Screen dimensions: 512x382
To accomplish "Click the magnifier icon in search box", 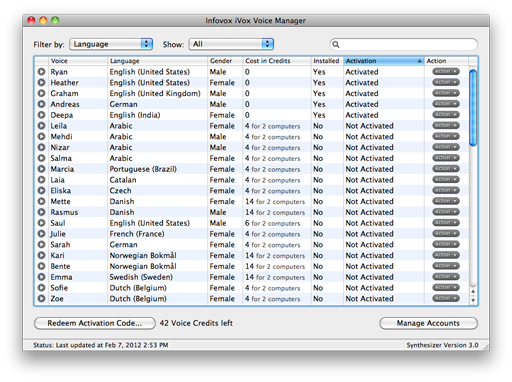I will point(336,44).
